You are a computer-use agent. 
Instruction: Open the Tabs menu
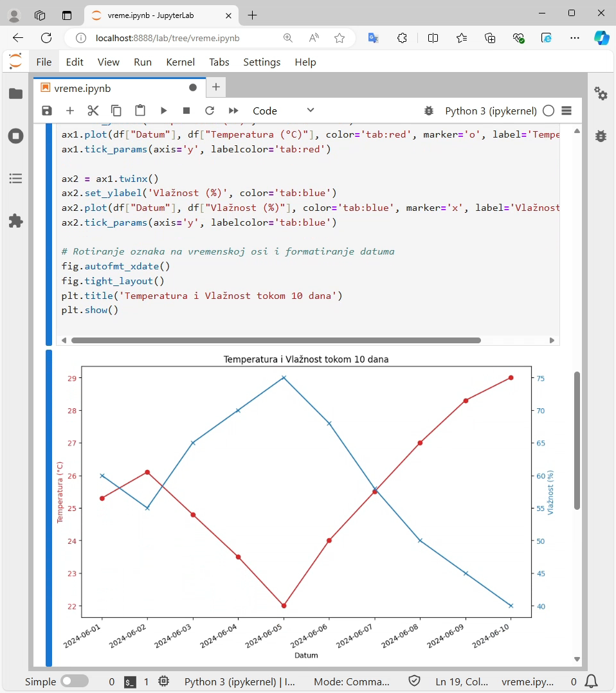point(219,62)
